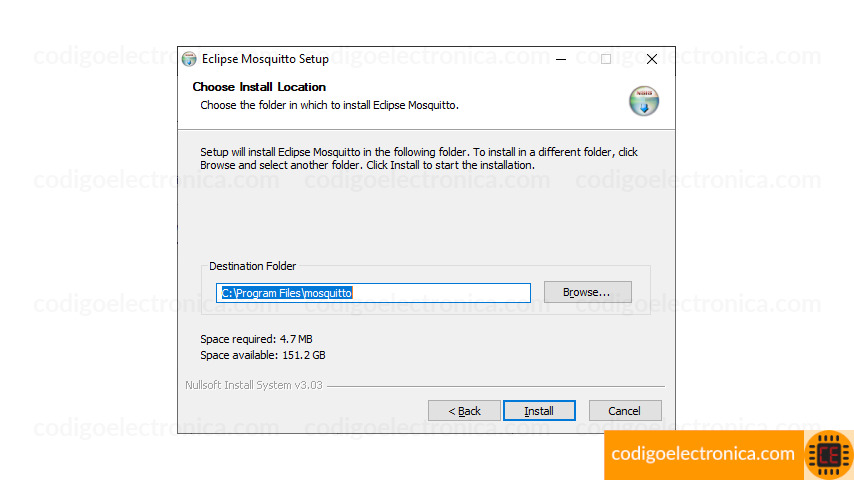Click inside the destination folder path field
The image size is (854, 480).
click(373, 293)
